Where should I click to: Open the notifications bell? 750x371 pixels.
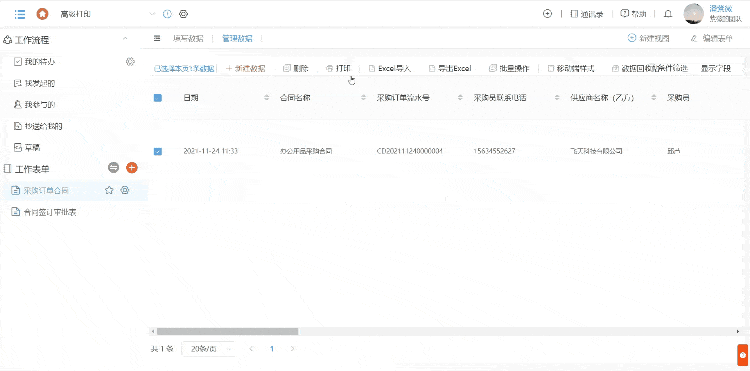coord(668,14)
